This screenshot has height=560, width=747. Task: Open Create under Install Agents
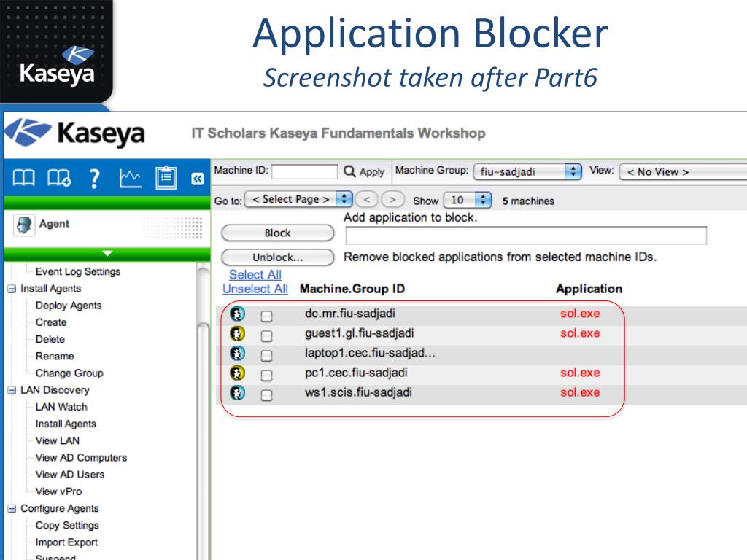51,322
